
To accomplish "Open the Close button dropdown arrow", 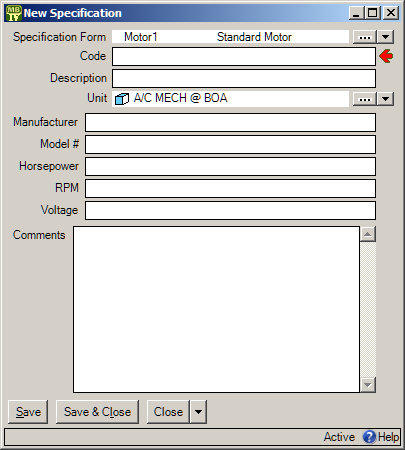I will click(x=198, y=412).
